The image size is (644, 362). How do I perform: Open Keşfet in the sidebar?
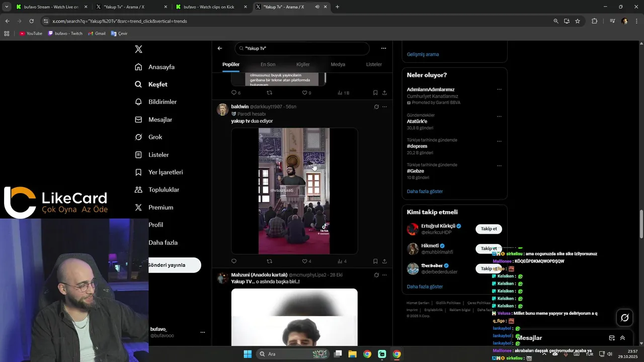click(x=151, y=84)
